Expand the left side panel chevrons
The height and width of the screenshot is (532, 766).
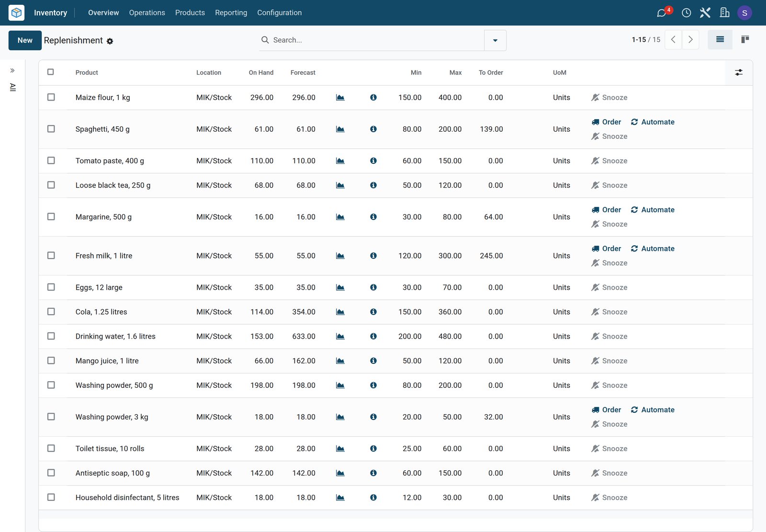pos(12,71)
